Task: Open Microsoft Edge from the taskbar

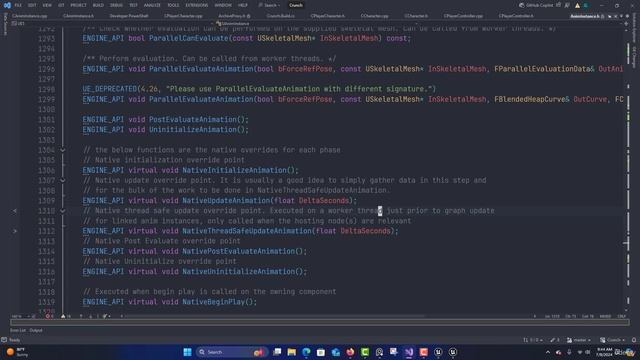Action: click(307, 352)
